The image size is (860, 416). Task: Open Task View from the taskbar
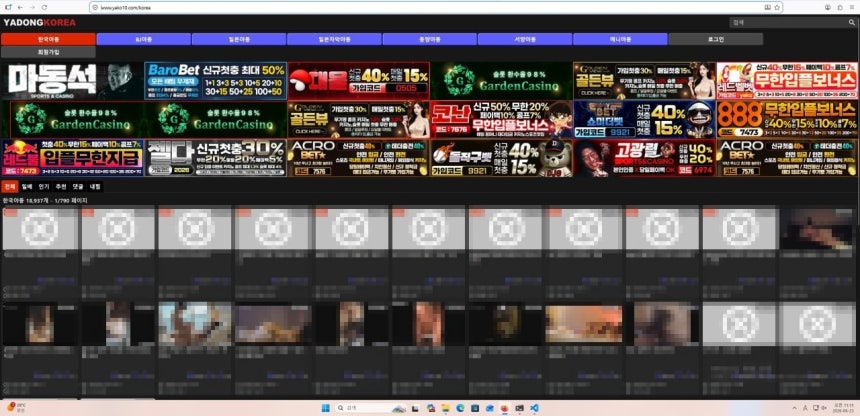(x=415, y=408)
